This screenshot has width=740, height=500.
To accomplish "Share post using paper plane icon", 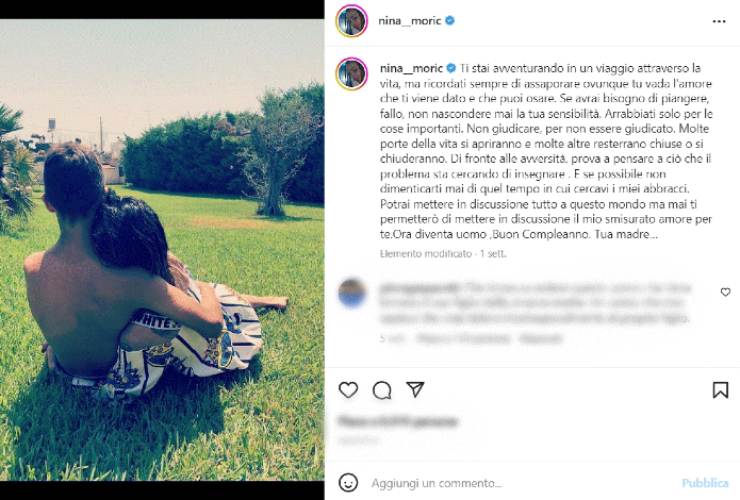I will (415, 389).
